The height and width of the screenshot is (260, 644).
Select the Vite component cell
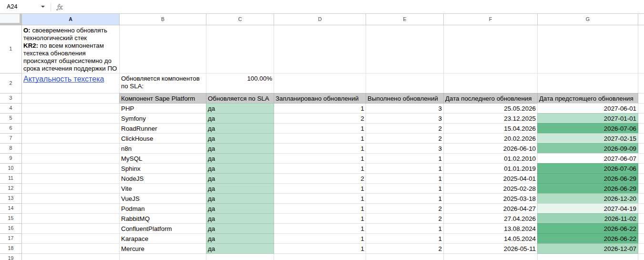click(x=163, y=188)
